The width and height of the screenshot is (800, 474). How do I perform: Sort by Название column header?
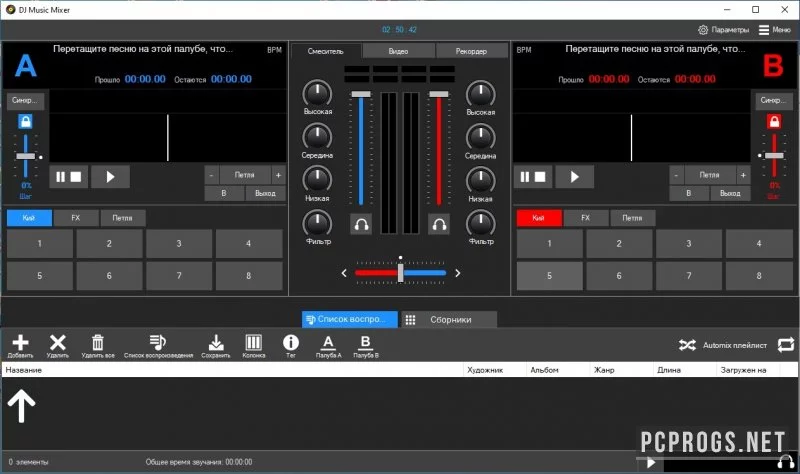[232, 370]
